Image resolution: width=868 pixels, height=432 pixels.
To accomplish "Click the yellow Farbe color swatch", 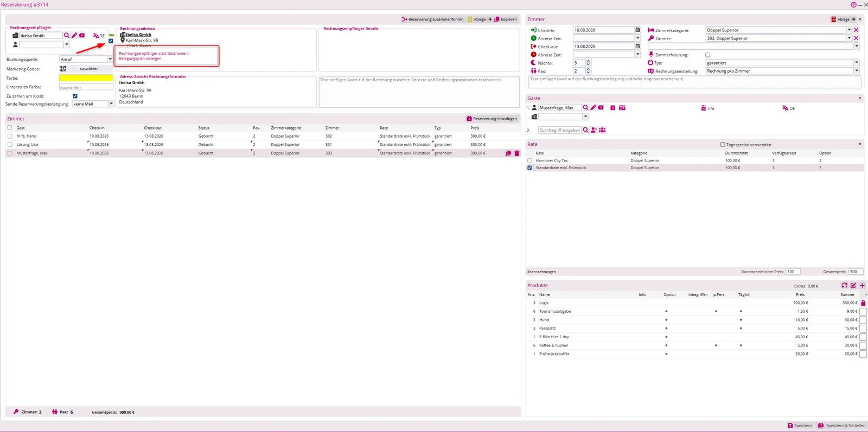I will (x=86, y=78).
